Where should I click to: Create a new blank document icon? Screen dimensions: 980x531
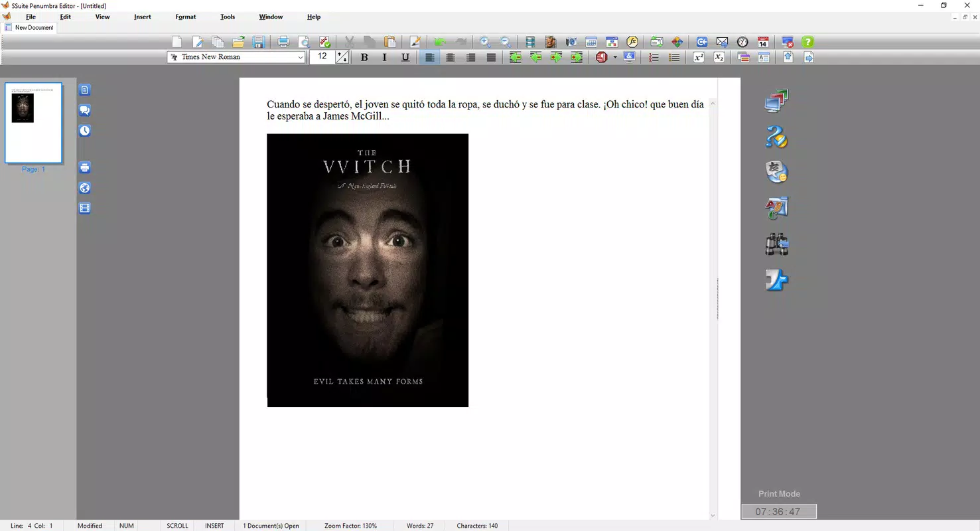[x=177, y=42]
